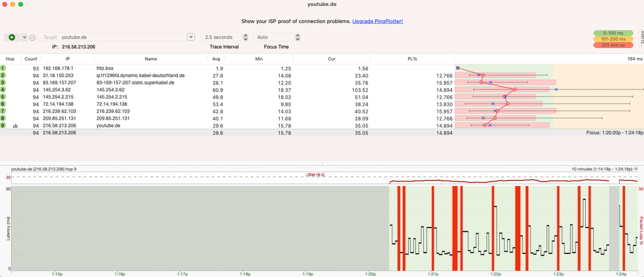Click the PL% column header
The height and width of the screenshot is (277, 644).
pos(412,59)
